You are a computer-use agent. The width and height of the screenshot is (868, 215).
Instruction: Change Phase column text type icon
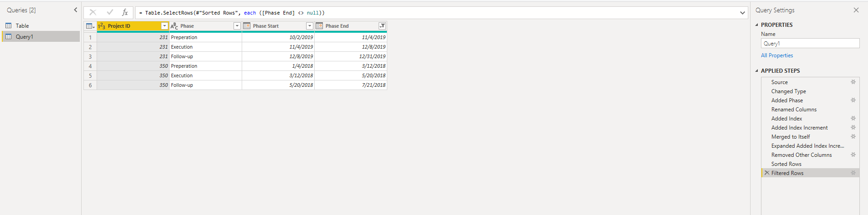[x=174, y=26]
